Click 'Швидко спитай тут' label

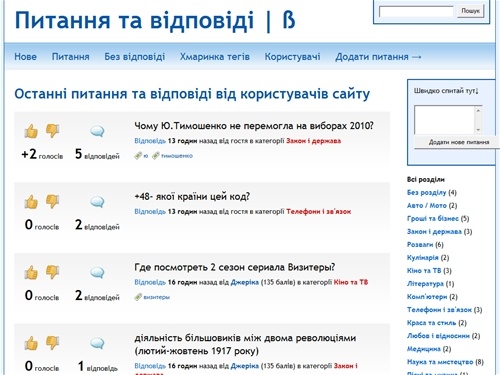pos(446,91)
